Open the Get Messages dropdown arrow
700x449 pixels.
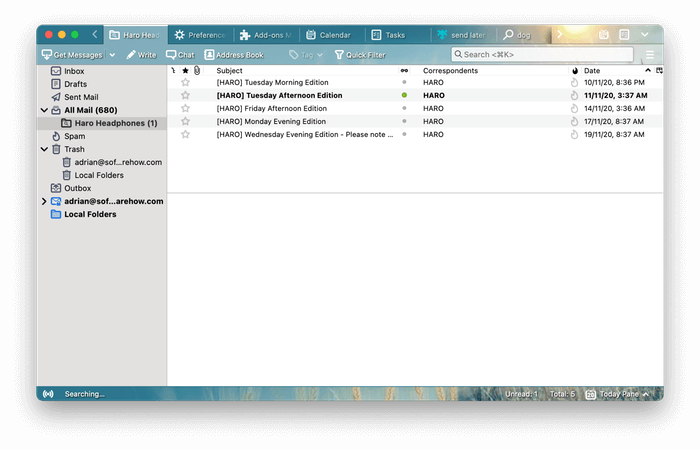coord(112,55)
